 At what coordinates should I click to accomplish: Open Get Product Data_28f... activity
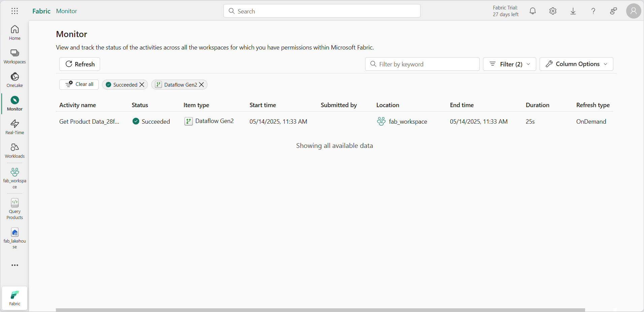(x=89, y=122)
